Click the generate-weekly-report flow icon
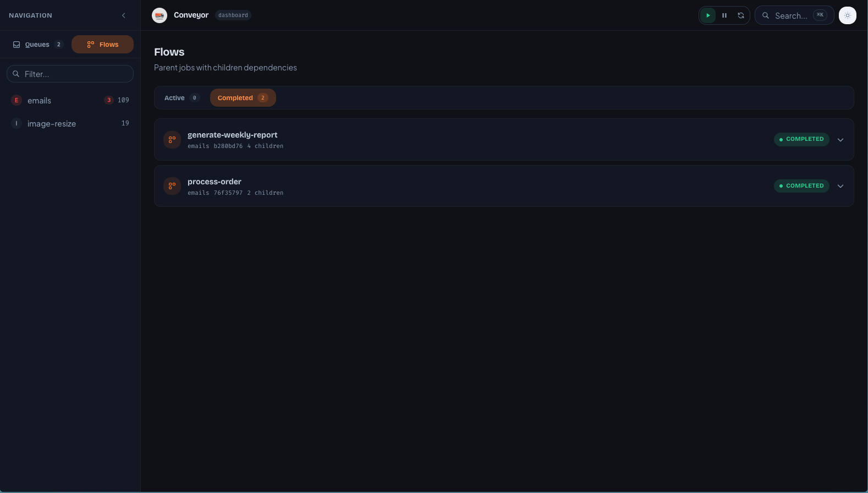The height and width of the screenshot is (493, 868). point(172,140)
